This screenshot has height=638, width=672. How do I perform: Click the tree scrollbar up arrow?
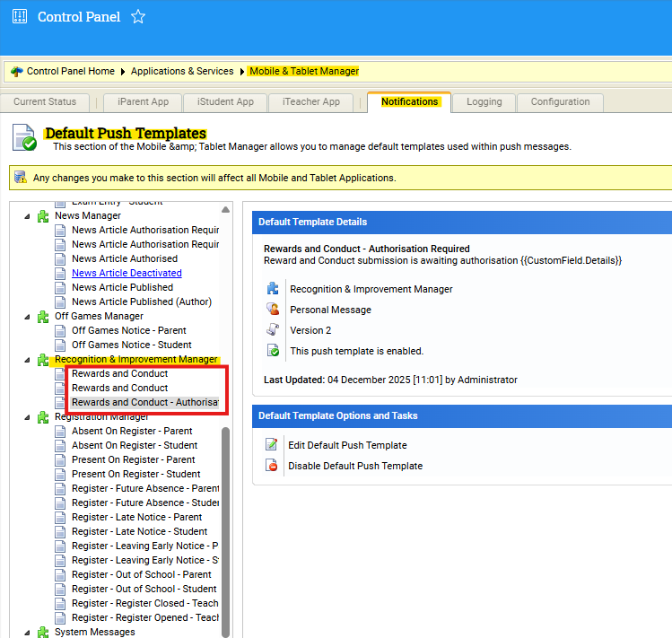click(x=225, y=210)
